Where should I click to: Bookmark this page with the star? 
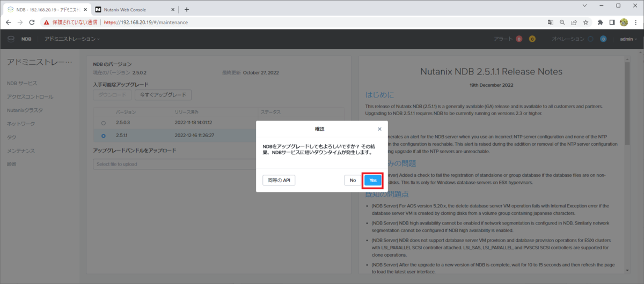pos(586,22)
